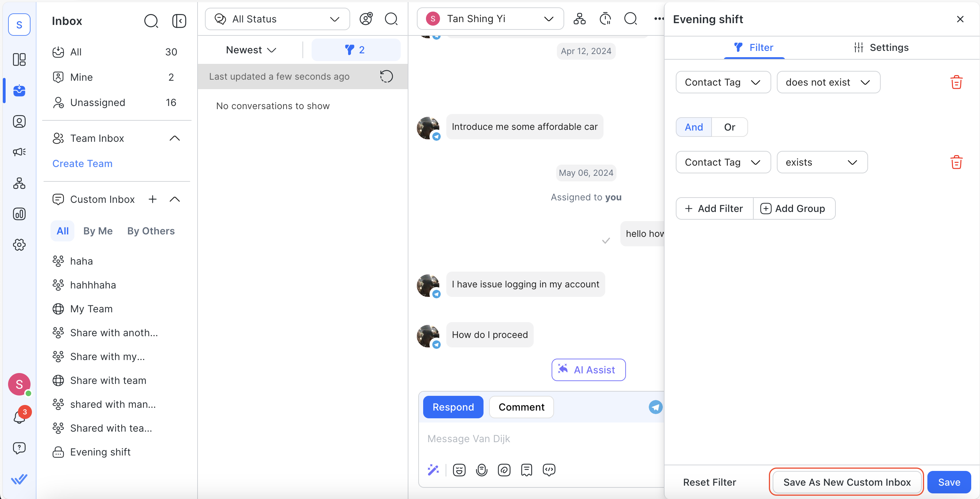The image size is (980, 499).
Task: Switch to the Settings tab
Action: click(x=881, y=47)
